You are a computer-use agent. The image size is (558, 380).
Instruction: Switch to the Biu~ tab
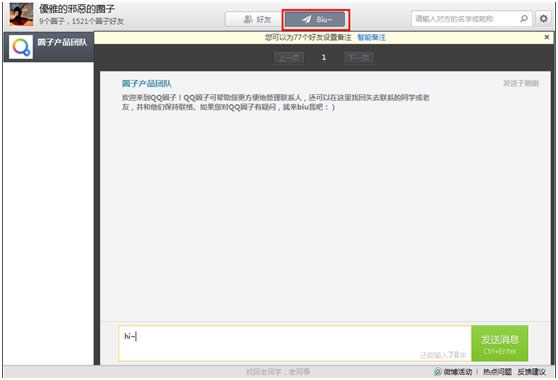[315, 19]
